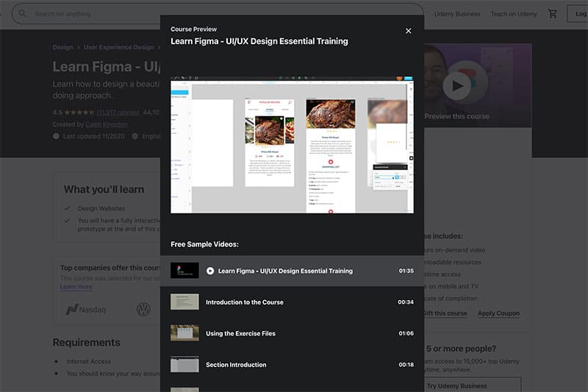Focus the Search for anything field
588x392 pixels.
[218, 14]
